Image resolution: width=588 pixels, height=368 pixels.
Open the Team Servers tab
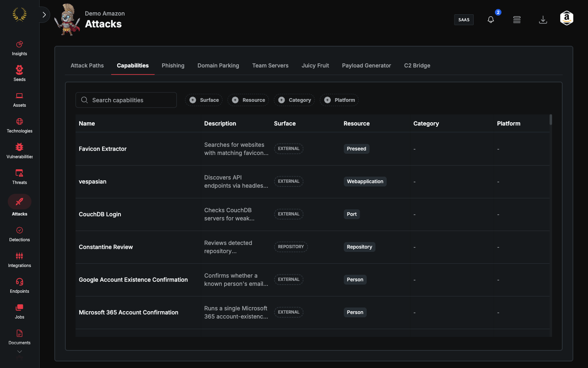[270, 65]
